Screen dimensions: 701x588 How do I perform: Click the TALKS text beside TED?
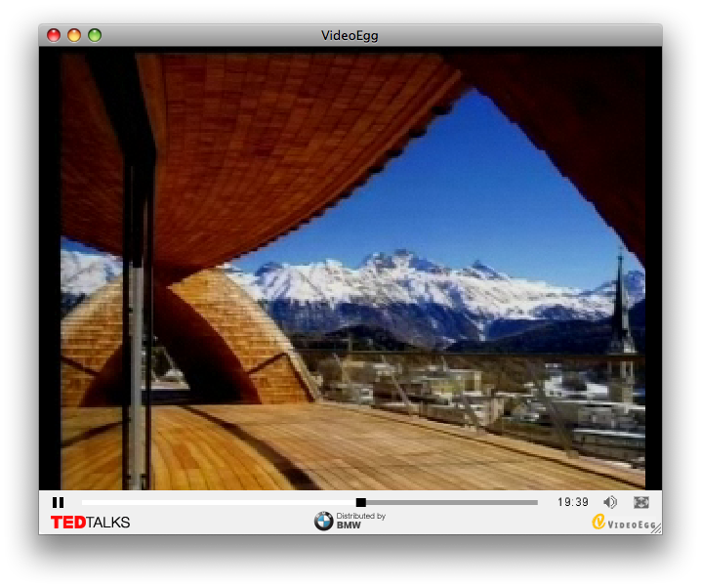coord(107,523)
